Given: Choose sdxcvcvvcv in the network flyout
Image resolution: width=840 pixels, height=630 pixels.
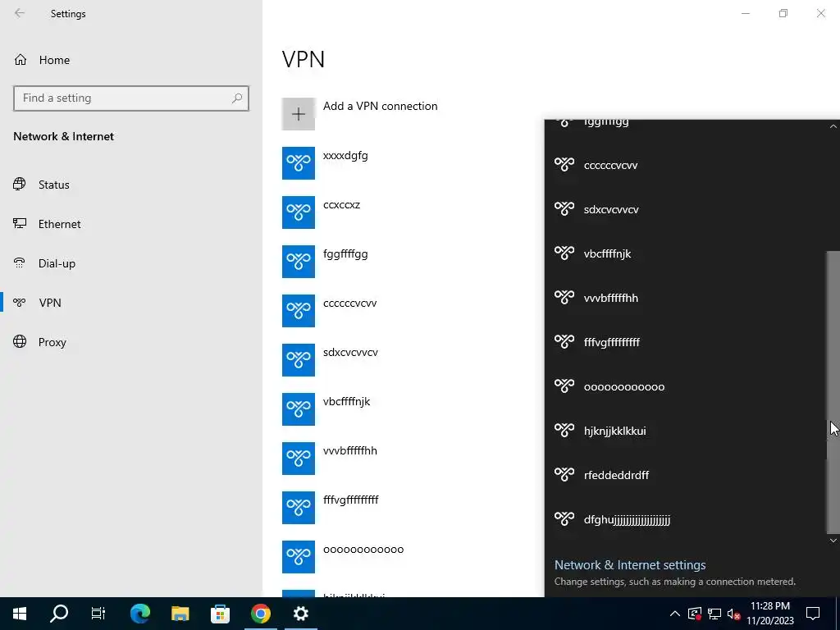Looking at the screenshot, I should point(686,209).
